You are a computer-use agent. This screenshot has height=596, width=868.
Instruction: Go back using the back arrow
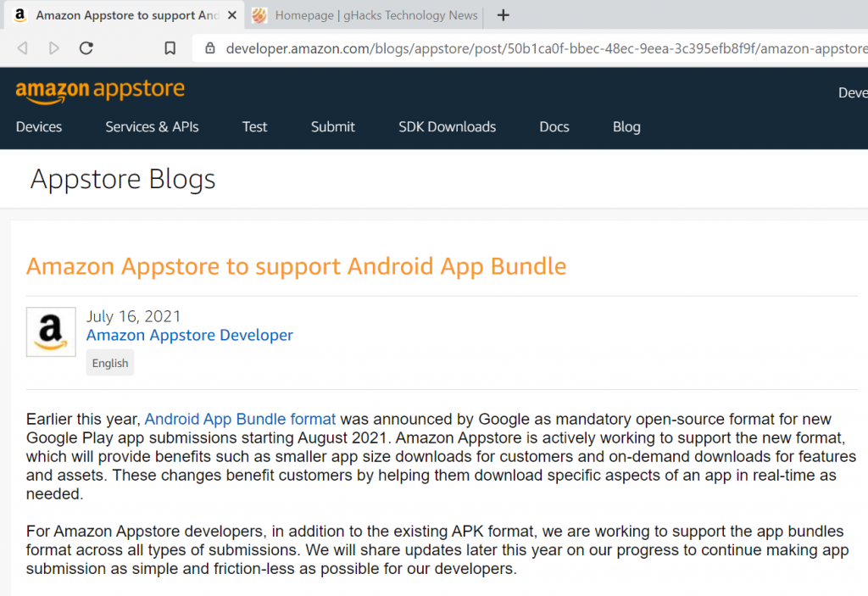tap(22, 48)
